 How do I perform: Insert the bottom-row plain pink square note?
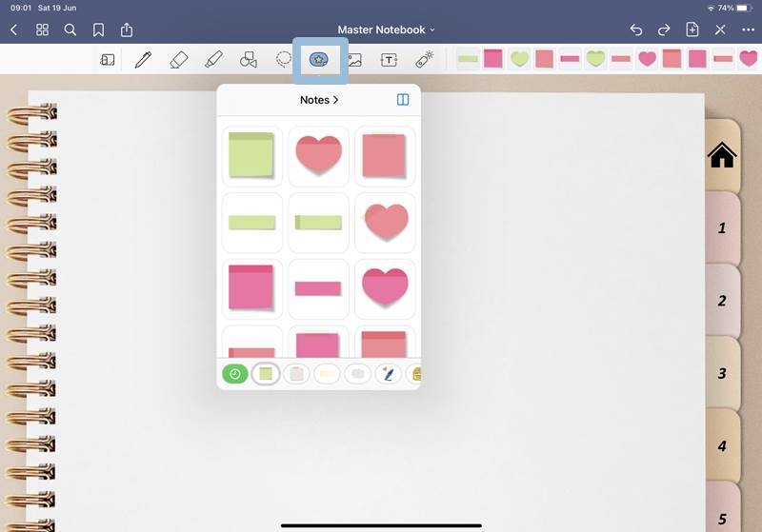tap(319, 343)
